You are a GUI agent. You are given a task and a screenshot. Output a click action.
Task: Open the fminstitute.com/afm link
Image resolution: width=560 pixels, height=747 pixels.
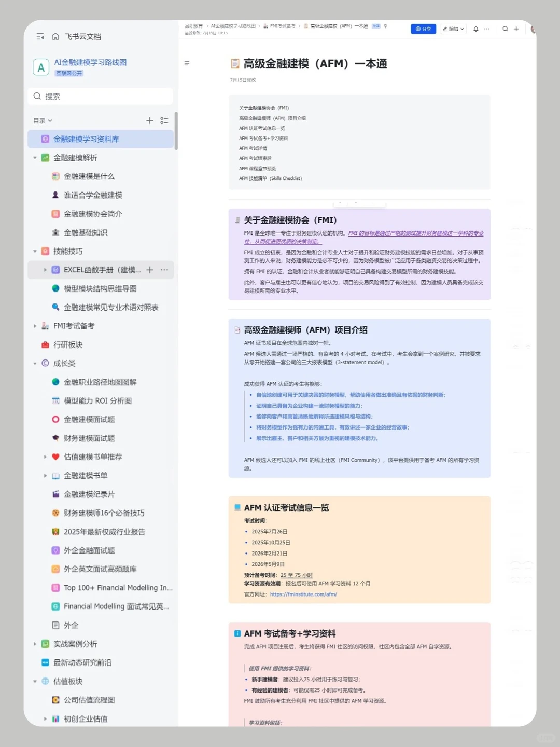(303, 594)
